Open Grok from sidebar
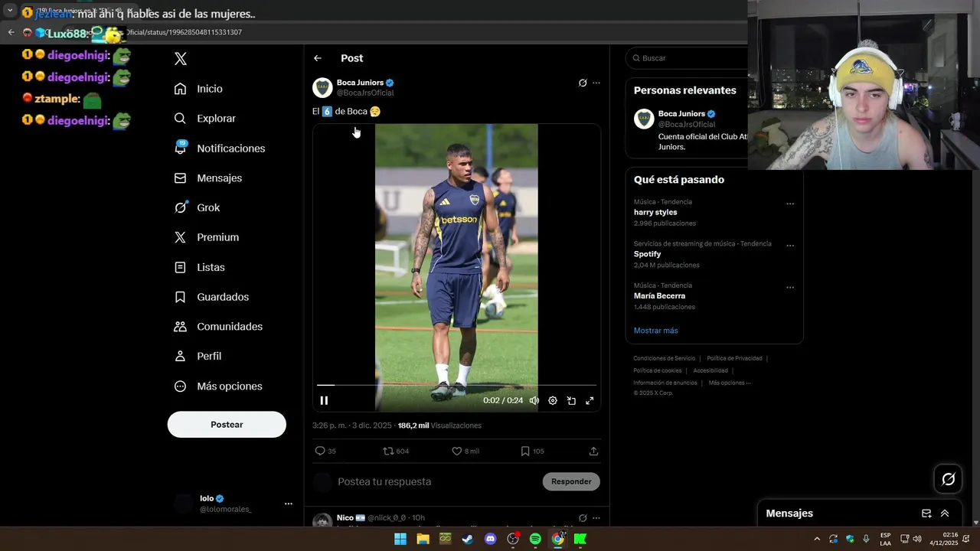 click(197, 207)
